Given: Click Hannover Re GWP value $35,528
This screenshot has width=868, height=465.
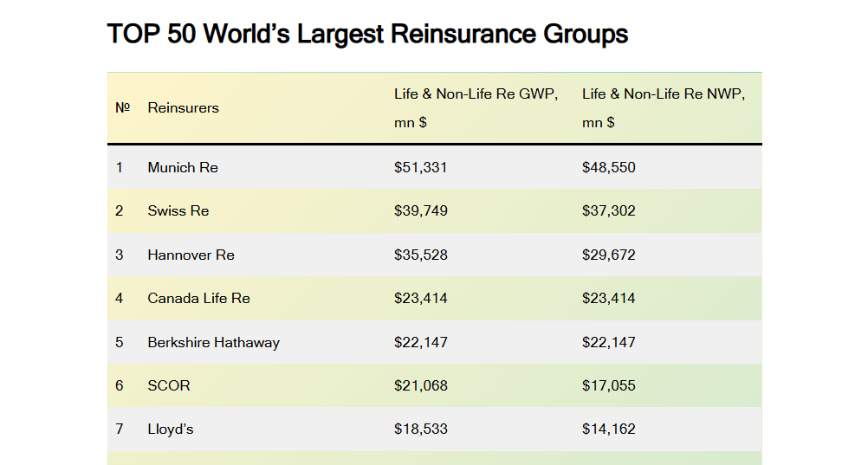Looking at the screenshot, I should (x=420, y=255).
